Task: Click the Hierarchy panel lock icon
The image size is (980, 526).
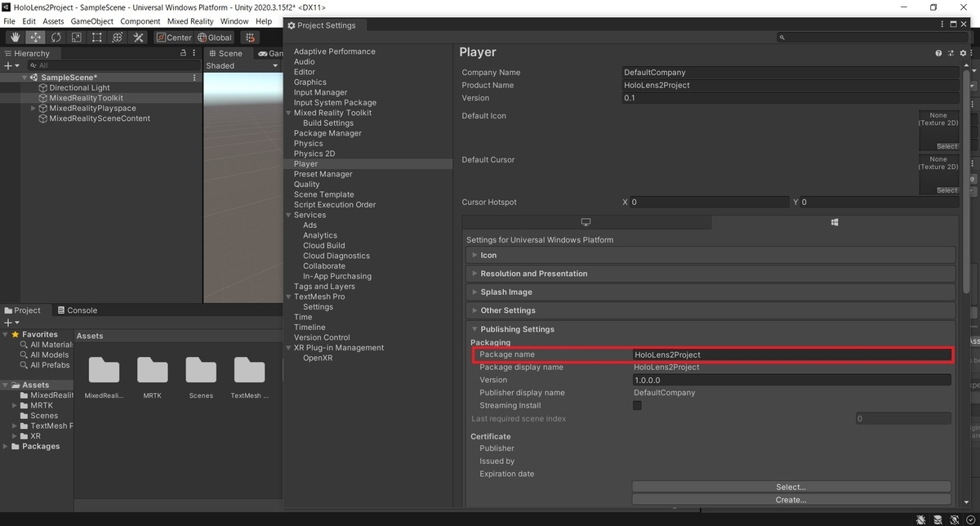Action: coord(183,53)
